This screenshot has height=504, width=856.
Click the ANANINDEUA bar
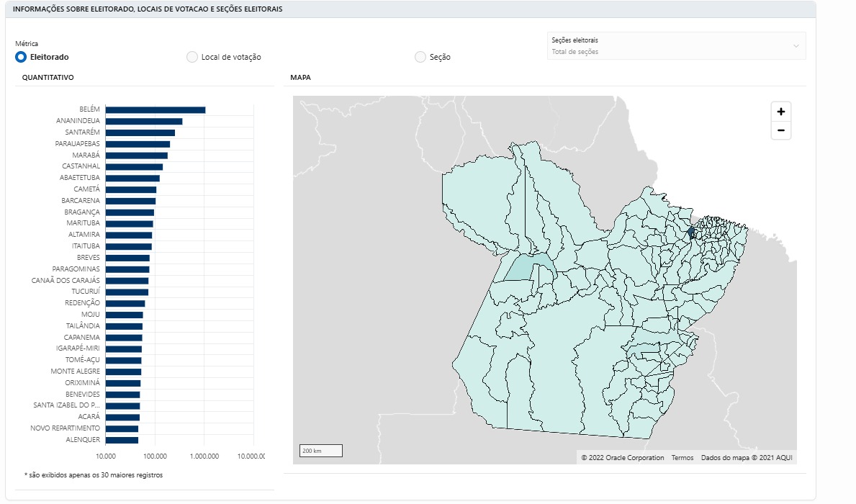point(144,121)
